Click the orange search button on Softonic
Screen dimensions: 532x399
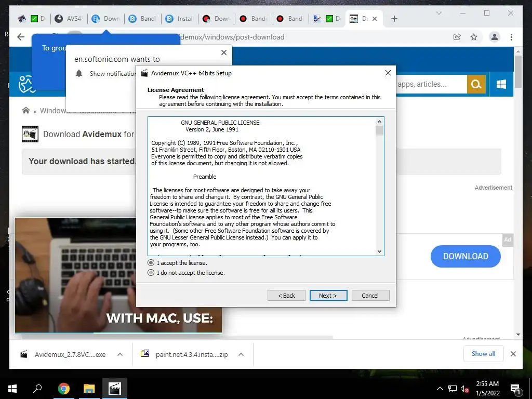click(476, 84)
